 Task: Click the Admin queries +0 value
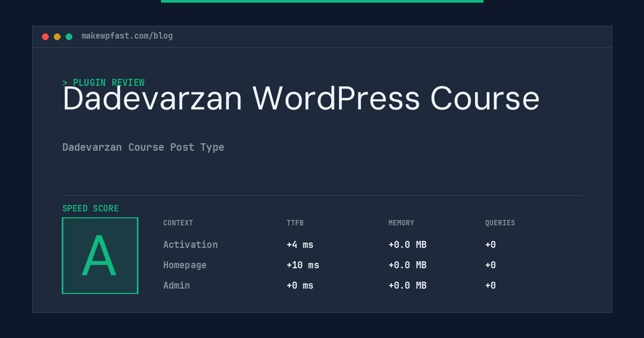[x=491, y=285]
